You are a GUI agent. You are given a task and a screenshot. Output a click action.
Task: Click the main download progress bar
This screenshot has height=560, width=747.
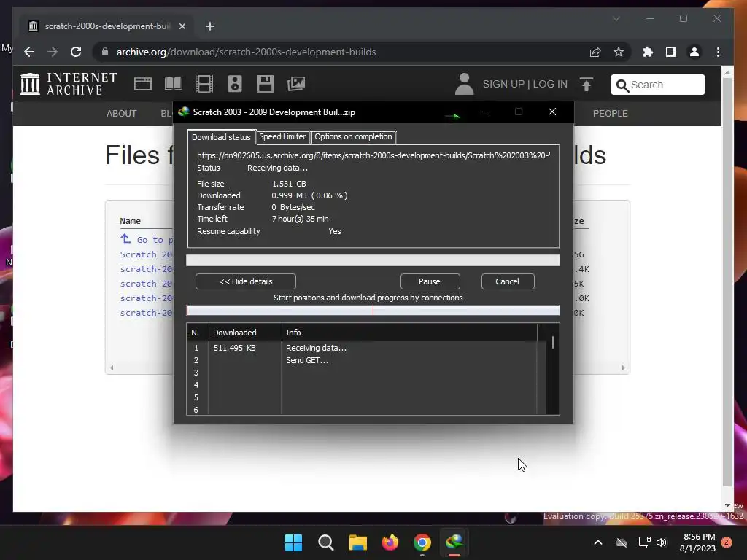pyautogui.click(x=373, y=260)
